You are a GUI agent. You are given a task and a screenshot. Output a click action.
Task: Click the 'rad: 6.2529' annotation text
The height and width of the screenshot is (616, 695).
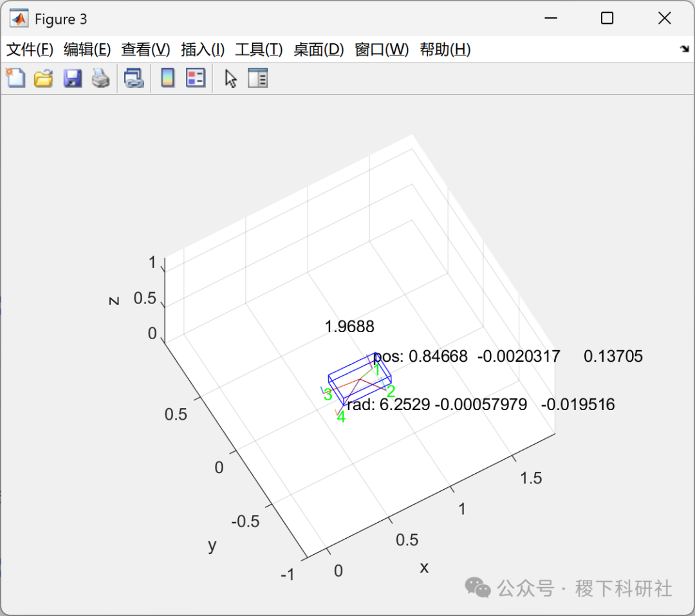tap(388, 404)
